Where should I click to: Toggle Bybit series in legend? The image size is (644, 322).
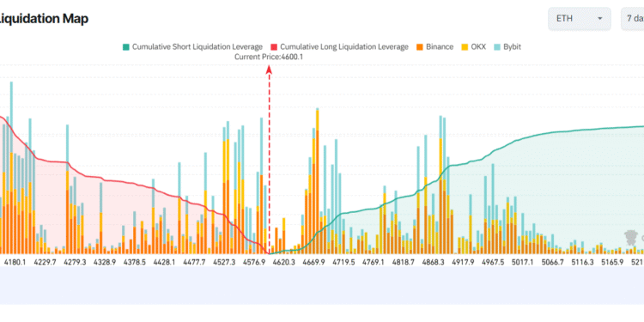point(507,47)
